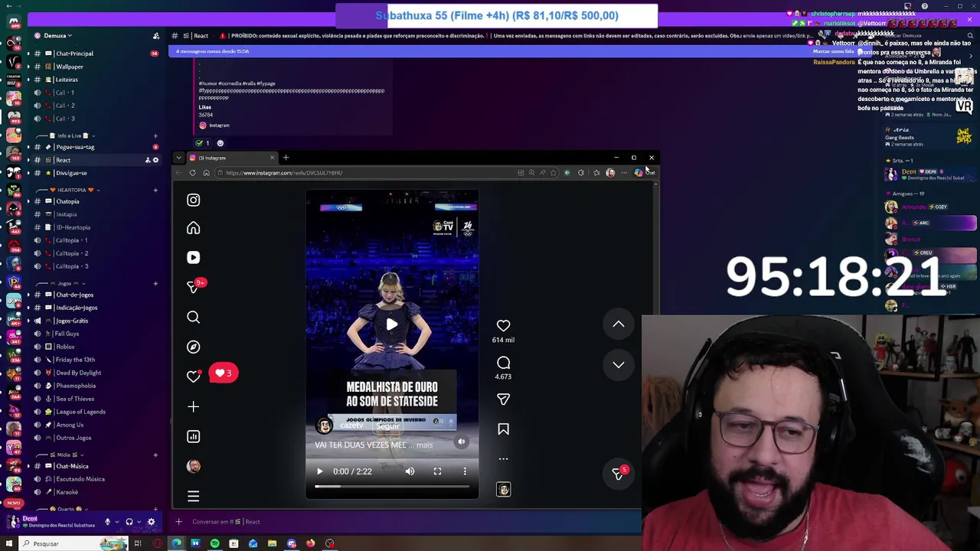
Task: Open cazetv profile picture on reel
Action: [x=325, y=426]
